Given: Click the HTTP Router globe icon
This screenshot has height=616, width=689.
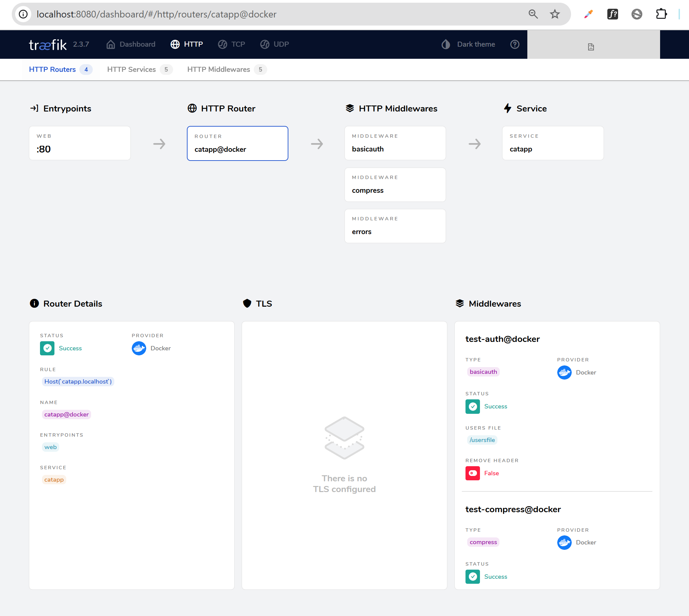Looking at the screenshot, I should pyautogui.click(x=192, y=108).
